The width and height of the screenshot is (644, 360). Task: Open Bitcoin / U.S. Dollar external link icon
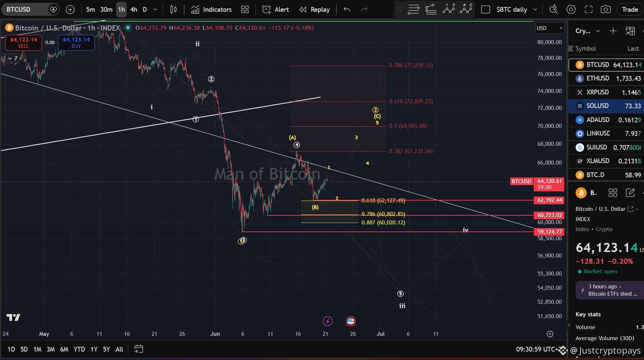630,209
